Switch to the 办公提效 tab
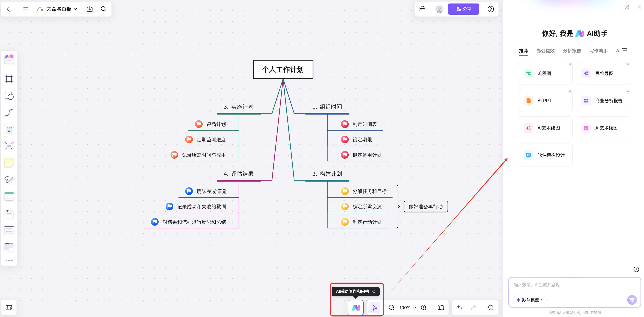The width and height of the screenshot is (644, 317). (545, 51)
